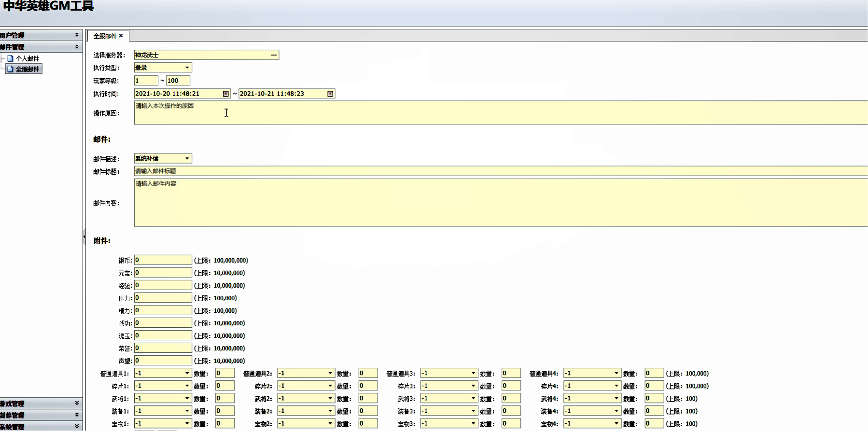
Task: Click the 普通道具1 quantity field
Action: (225, 373)
